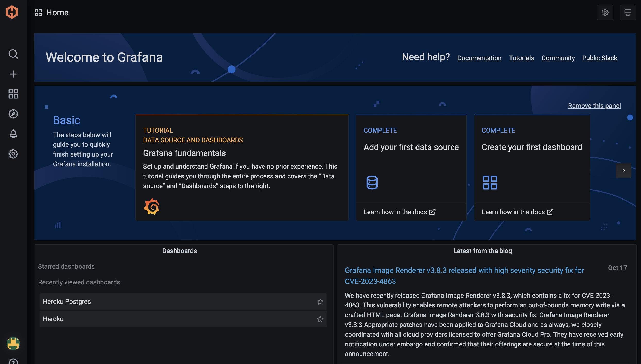Open the Configuration gear in sidebar
Viewport: 641px width, 364px height.
13,154
